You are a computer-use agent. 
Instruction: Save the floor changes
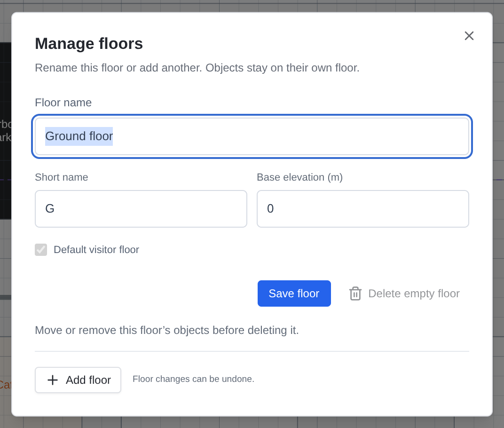[294, 293]
